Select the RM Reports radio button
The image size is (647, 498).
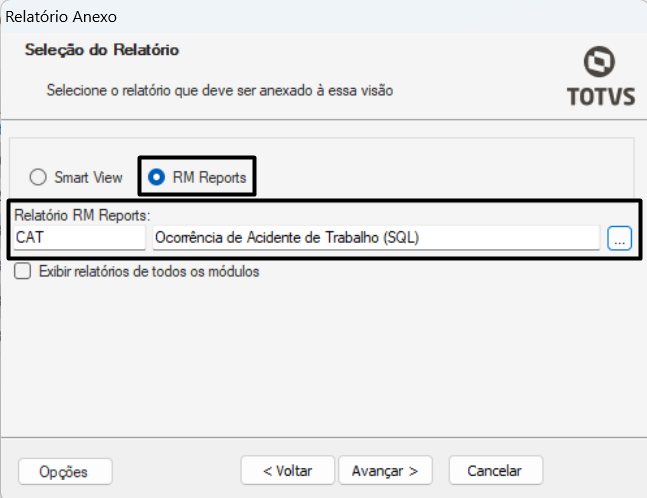[x=156, y=177]
